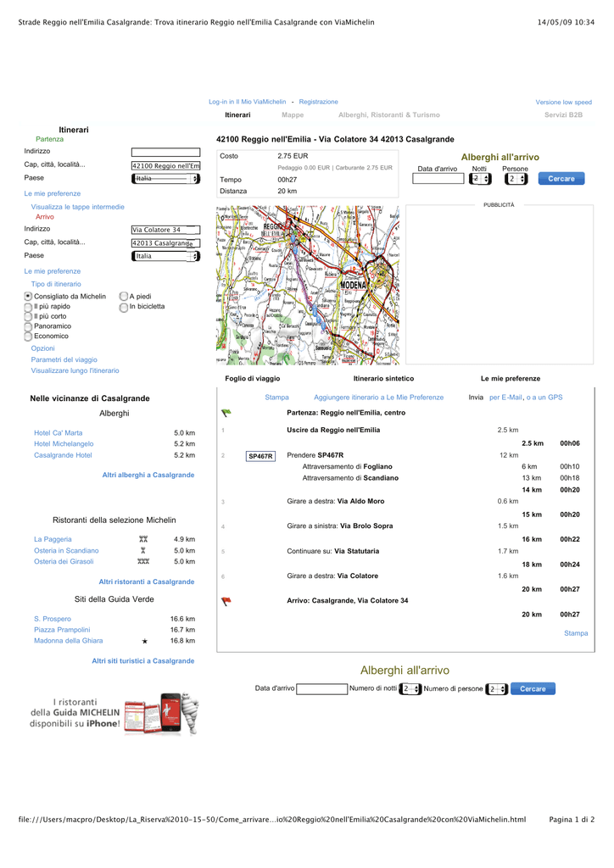Image resolution: width=614 pixels, height=868 pixels.
Task: Click Visualizza le tappe intermedie
Action: 77,207
